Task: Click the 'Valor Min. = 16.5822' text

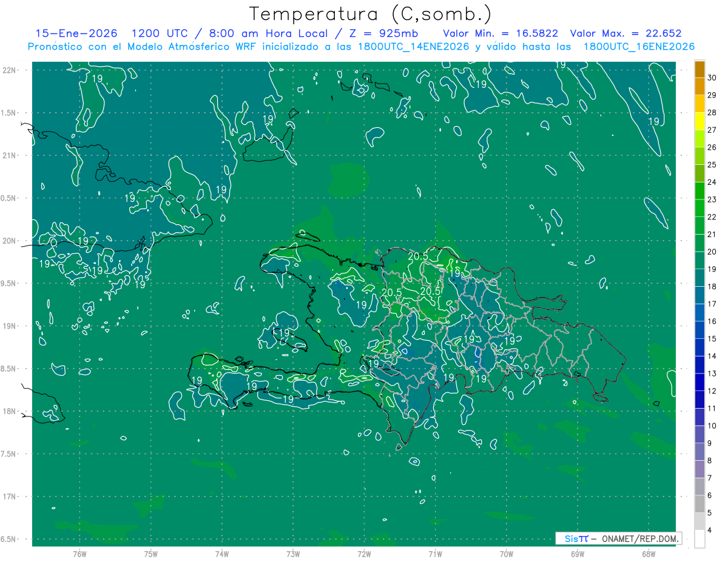Action: coord(500,34)
